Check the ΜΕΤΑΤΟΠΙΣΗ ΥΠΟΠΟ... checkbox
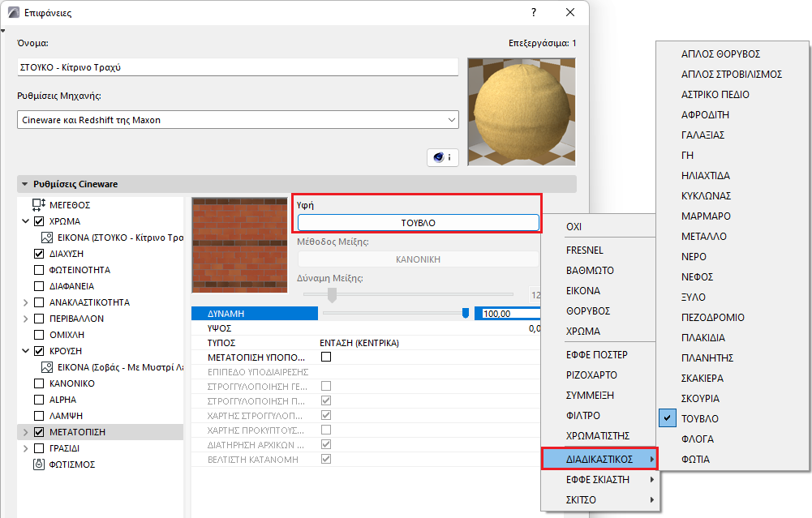812x518 pixels. pyautogui.click(x=326, y=357)
